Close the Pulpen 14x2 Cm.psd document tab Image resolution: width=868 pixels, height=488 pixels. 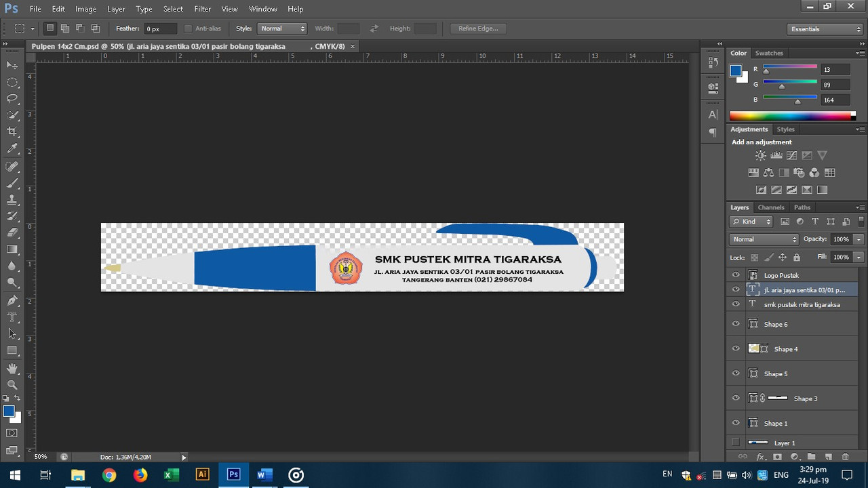coord(353,46)
